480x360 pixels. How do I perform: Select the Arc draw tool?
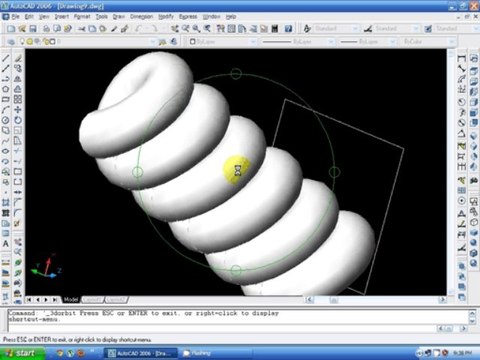pyautogui.click(x=6, y=110)
